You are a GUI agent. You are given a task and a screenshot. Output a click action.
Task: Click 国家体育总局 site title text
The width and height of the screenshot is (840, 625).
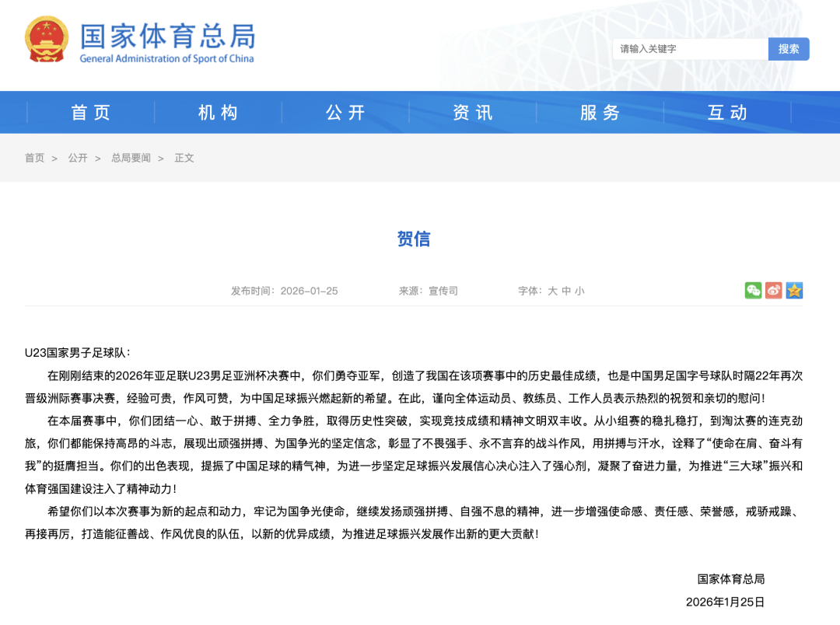coord(167,37)
